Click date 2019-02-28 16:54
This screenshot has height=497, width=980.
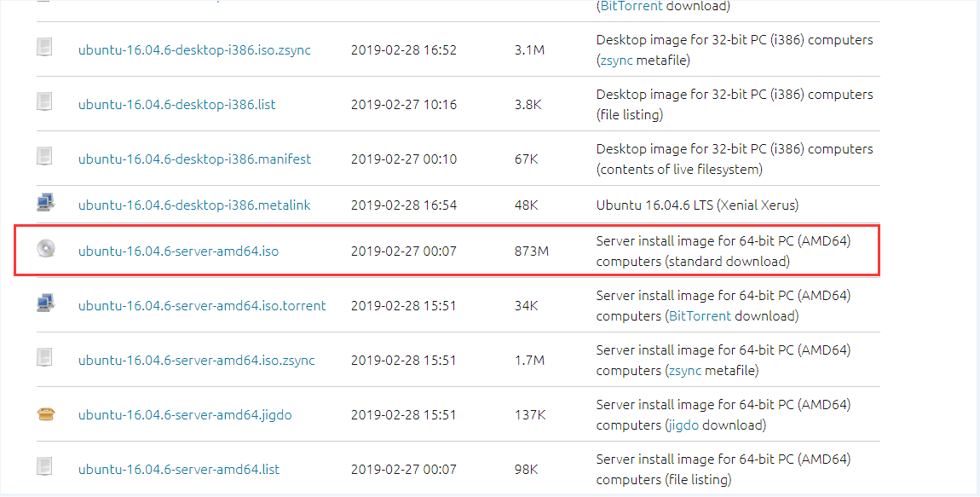pyautogui.click(x=404, y=205)
